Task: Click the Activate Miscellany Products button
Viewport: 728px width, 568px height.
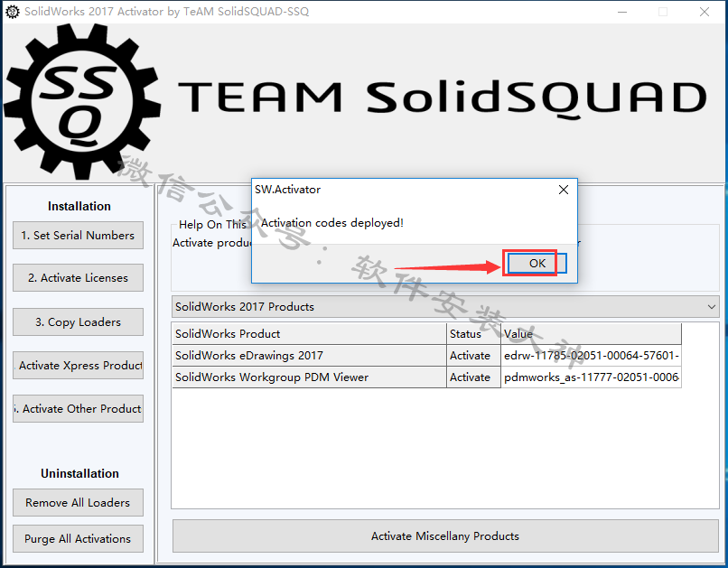Action: point(445,536)
